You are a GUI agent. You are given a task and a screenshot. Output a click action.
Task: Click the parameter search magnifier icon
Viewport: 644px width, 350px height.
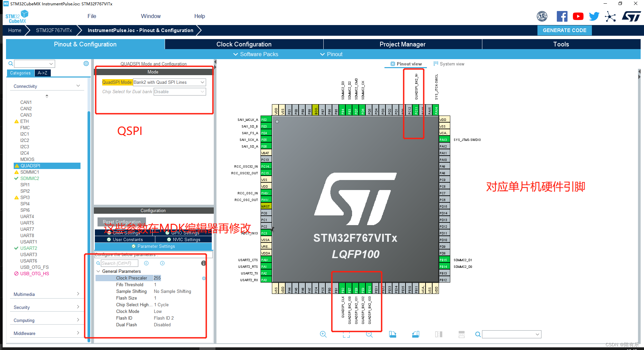coord(98,263)
